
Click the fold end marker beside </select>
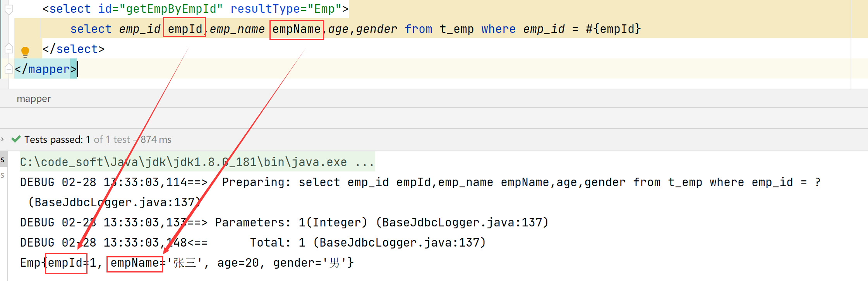click(9, 49)
